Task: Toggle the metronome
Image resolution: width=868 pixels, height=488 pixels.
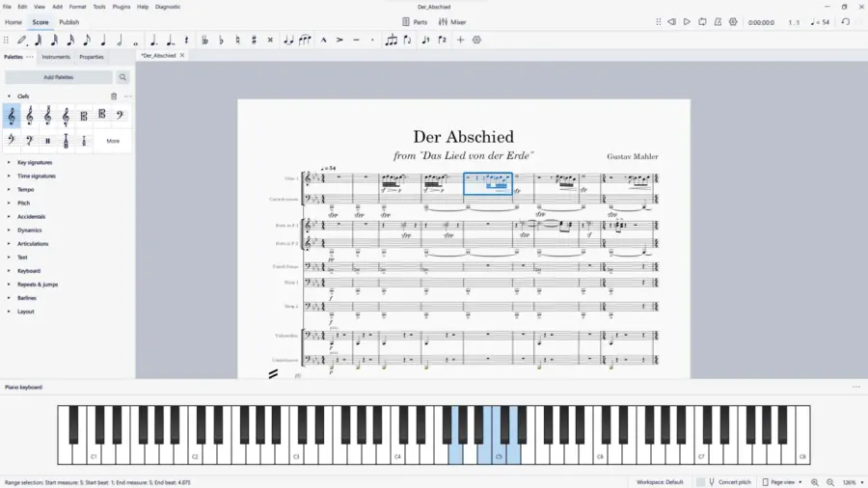Action: coord(718,22)
